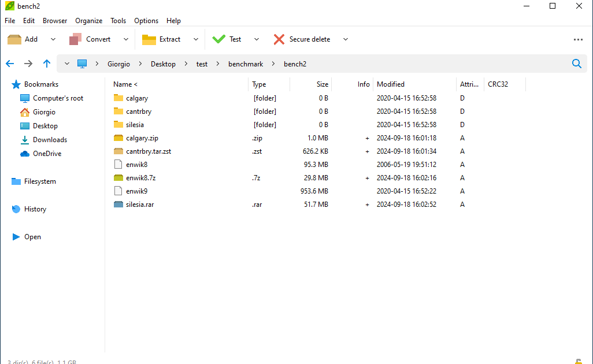Click the Convert toolbar icon
The image size is (593, 364).
pos(75,39)
